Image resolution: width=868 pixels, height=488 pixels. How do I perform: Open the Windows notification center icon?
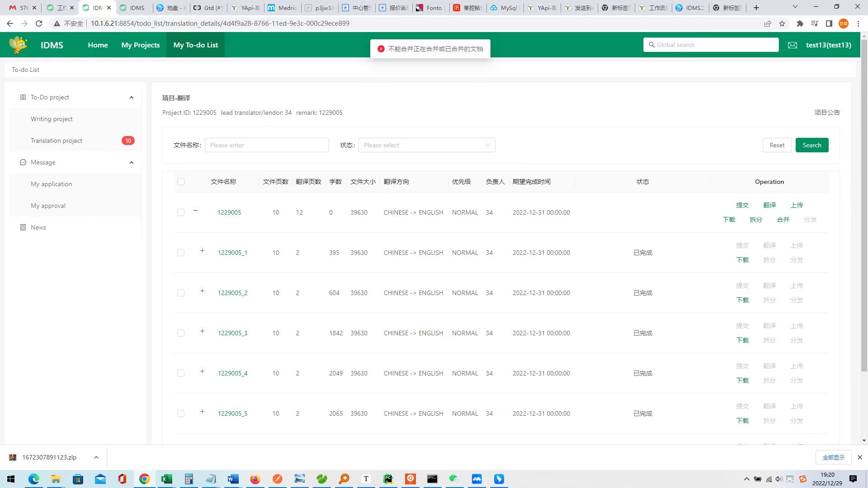tap(853, 479)
